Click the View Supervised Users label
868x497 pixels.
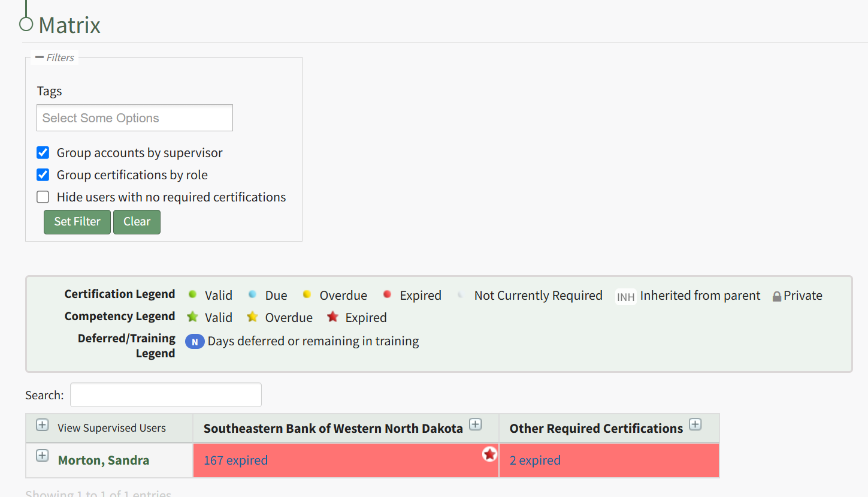click(111, 428)
